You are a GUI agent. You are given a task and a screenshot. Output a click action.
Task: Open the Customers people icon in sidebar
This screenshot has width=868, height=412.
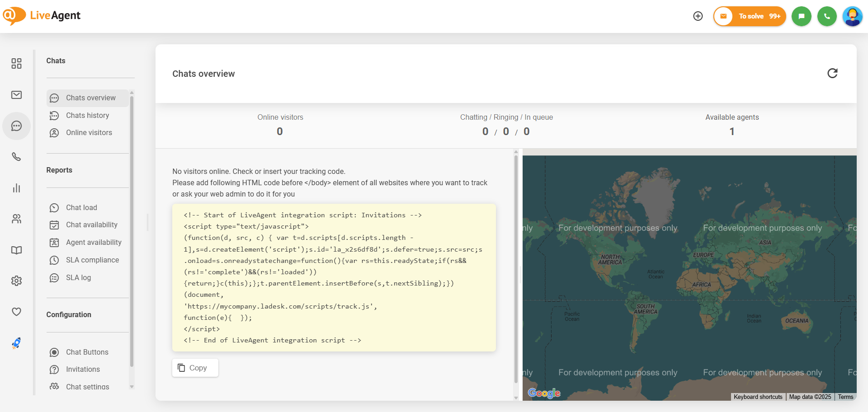[x=16, y=219]
